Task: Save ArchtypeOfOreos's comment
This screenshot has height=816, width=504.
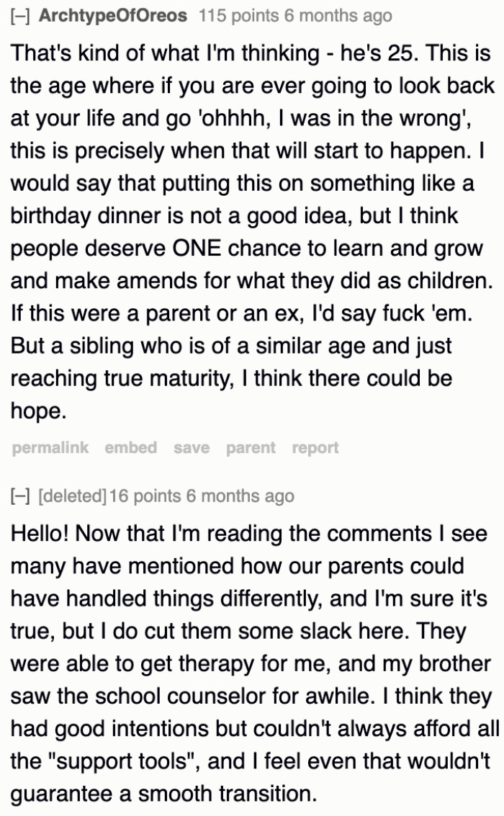Action: click(191, 448)
